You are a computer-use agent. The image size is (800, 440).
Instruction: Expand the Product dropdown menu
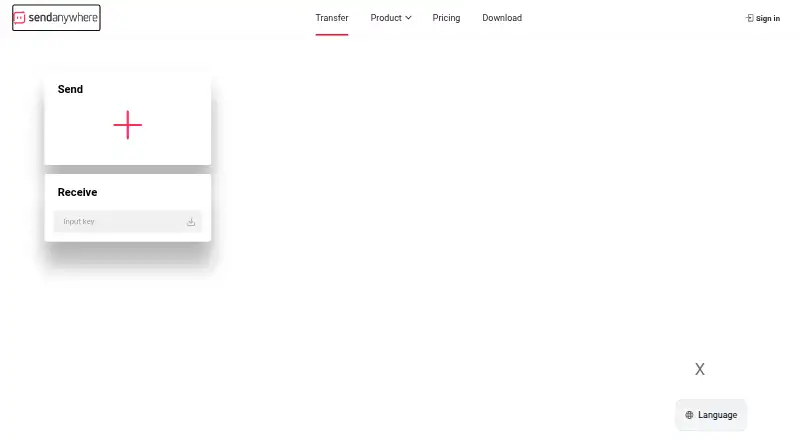pos(391,18)
